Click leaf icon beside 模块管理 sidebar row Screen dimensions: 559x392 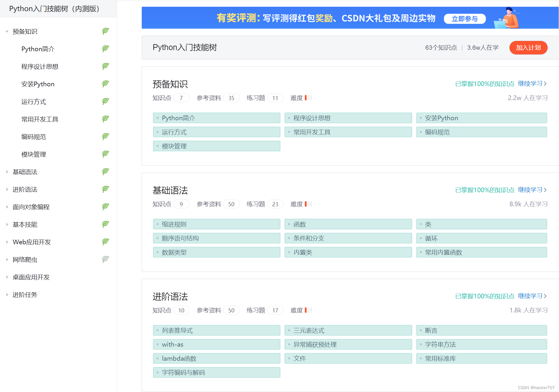pos(106,154)
